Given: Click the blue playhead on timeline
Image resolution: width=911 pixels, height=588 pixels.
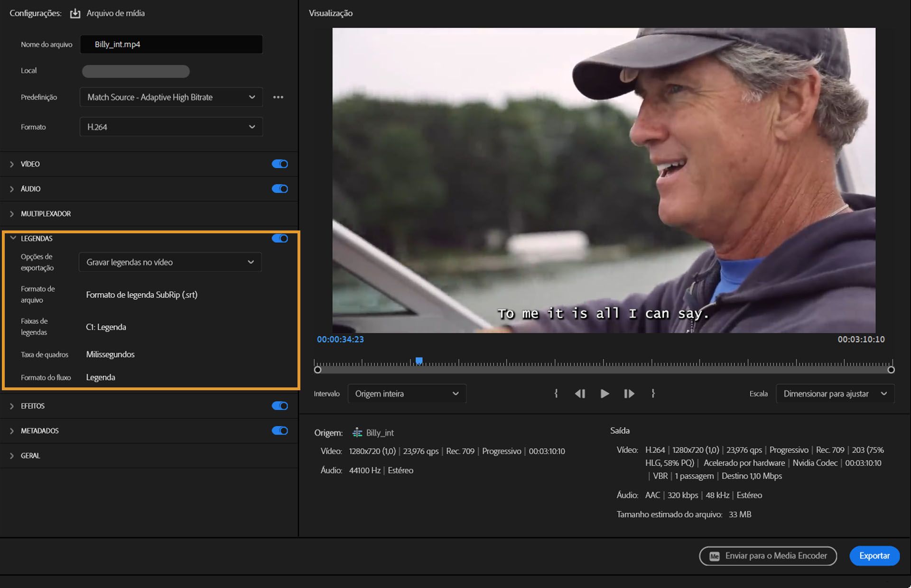Looking at the screenshot, I should click(x=419, y=361).
